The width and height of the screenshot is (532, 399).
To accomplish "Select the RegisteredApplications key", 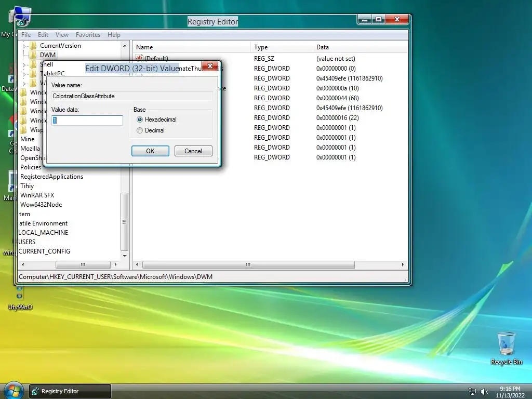I will coord(51,177).
